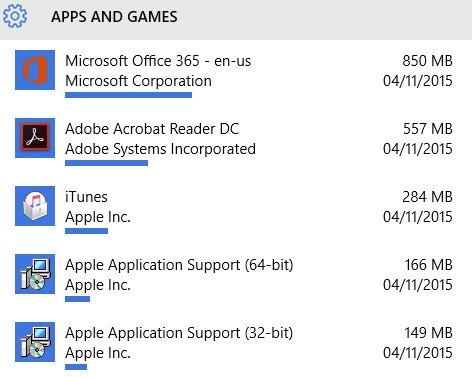The width and height of the screenshot is (472, 378).
Task: Click the Apple Application Support (32-bit) icon
Action: (35, 342)
